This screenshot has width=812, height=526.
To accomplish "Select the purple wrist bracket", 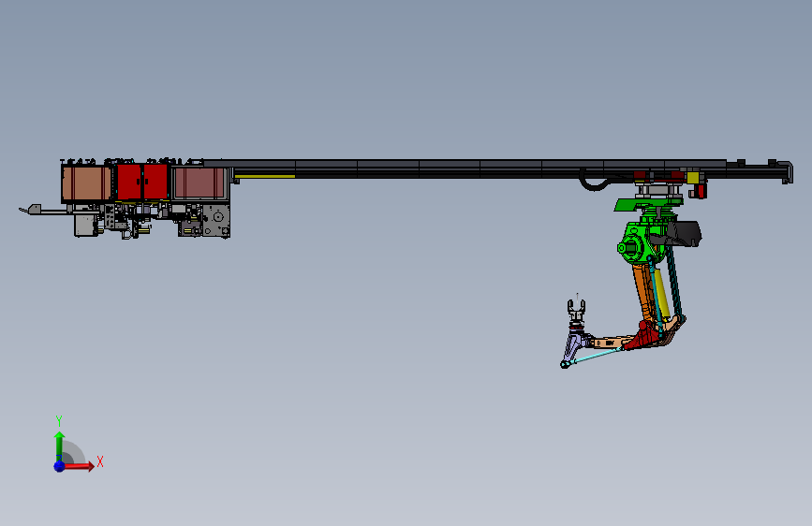I will (574, 347).
